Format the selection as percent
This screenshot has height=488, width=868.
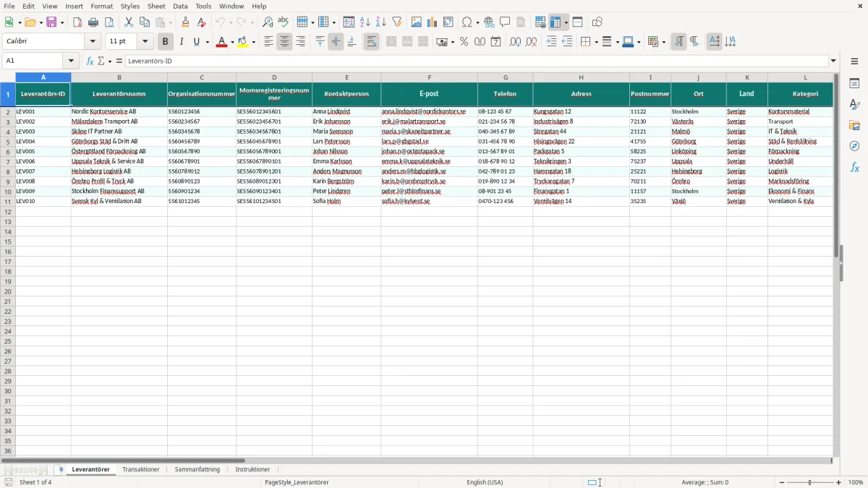point(464,42)
